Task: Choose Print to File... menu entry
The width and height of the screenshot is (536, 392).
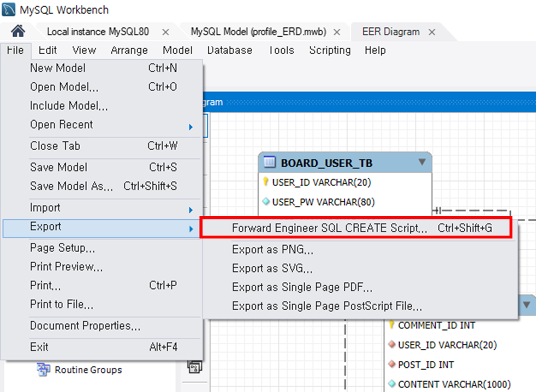Action: [x=102, y=304]
